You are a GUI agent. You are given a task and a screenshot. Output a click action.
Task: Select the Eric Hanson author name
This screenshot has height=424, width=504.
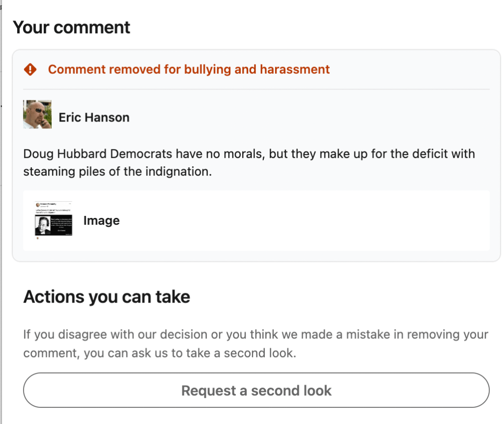(x=94, y=118)
